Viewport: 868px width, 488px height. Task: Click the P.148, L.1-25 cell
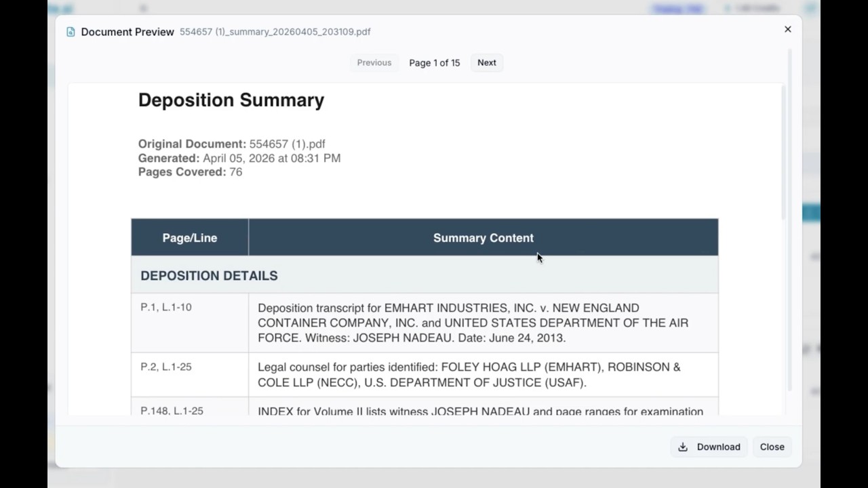(190, 407)
